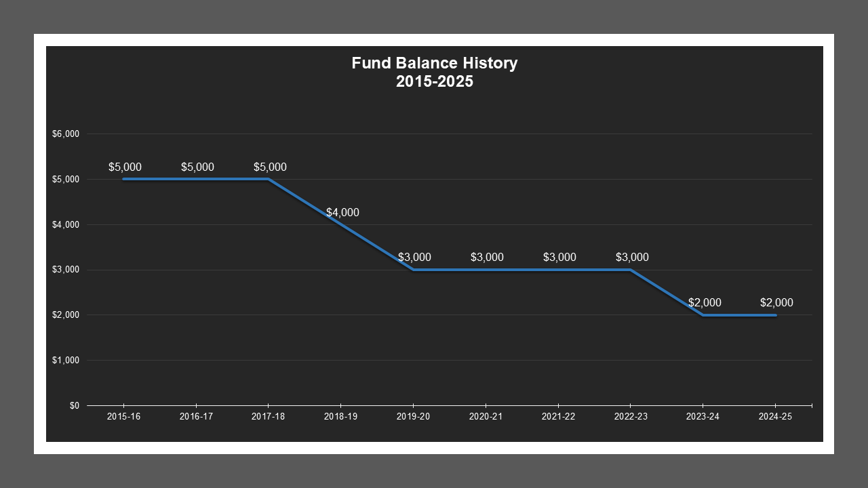The image size is (868, 488).
Task: Click the 2024-25 axis label
Action: [776, 417]
